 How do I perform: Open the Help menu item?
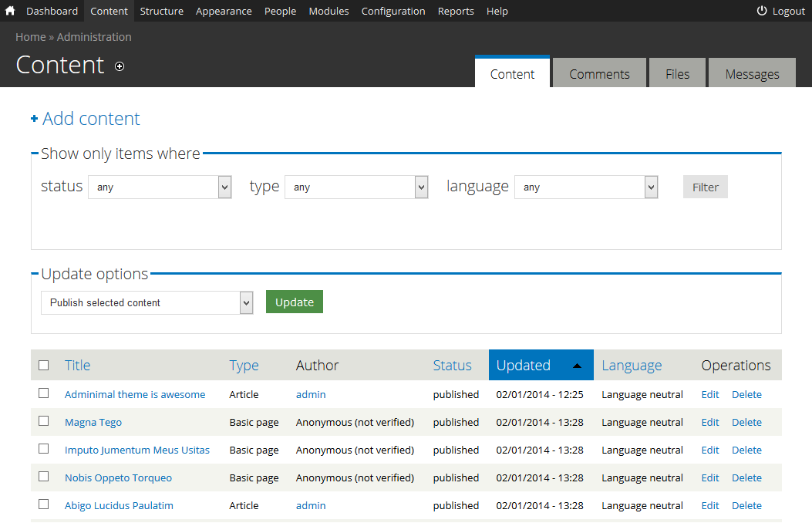coord(497,11)
